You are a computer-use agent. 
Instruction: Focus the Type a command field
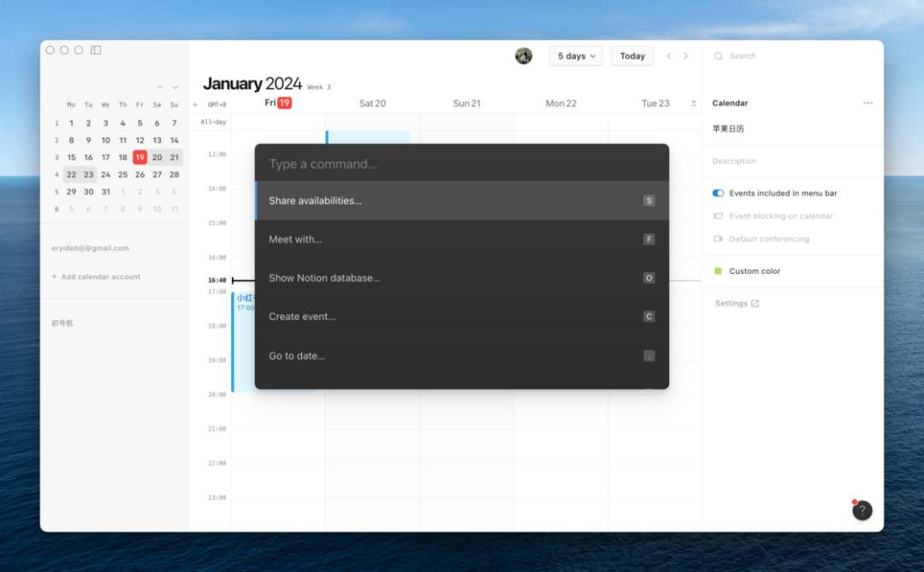(x=462, y=164)
